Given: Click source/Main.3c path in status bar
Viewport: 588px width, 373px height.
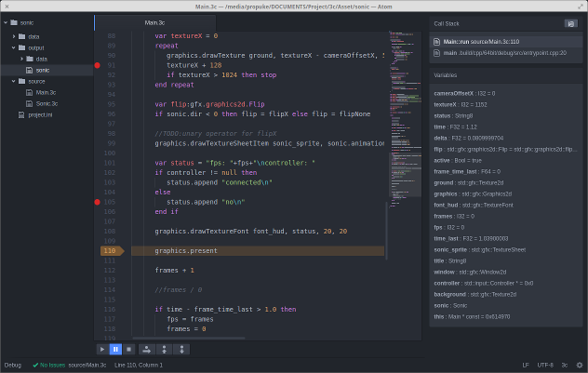Looking at the screenshot, I should 87,366.
